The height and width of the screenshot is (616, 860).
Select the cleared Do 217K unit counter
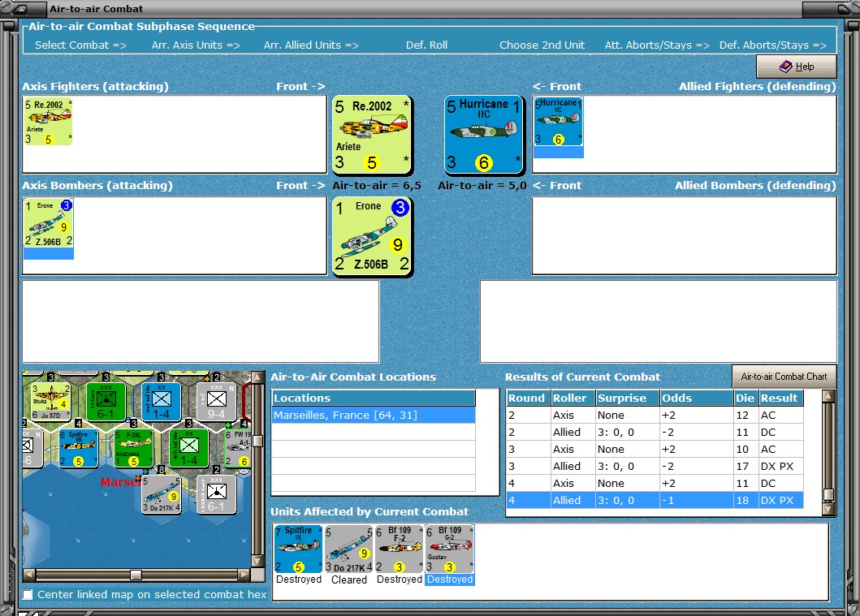(x=349, y=549)
